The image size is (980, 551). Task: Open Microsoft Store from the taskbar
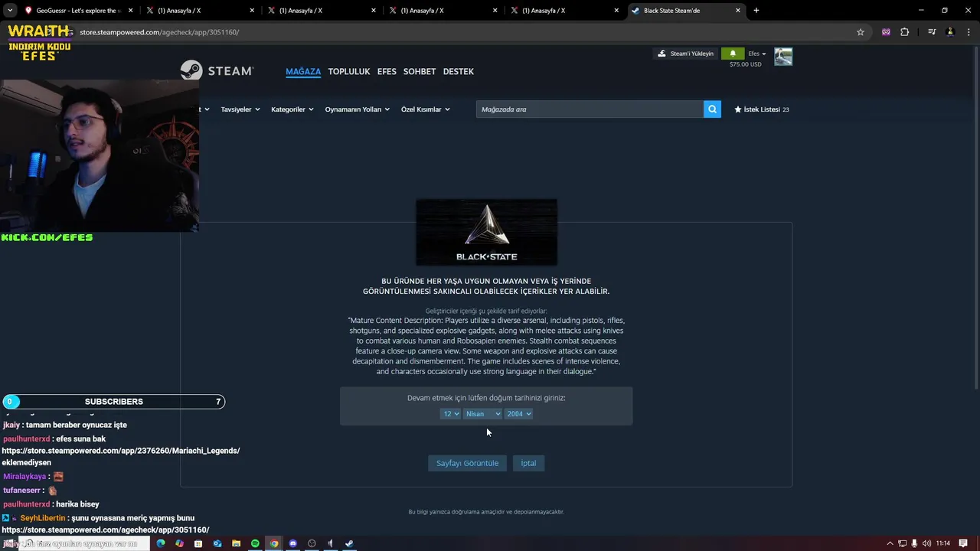click(x=198, y=543)
